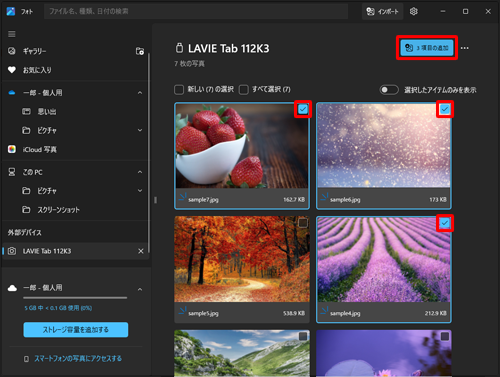Uncheck the sample4.jpg lavender photo checkbox

[x=445, y=223]
